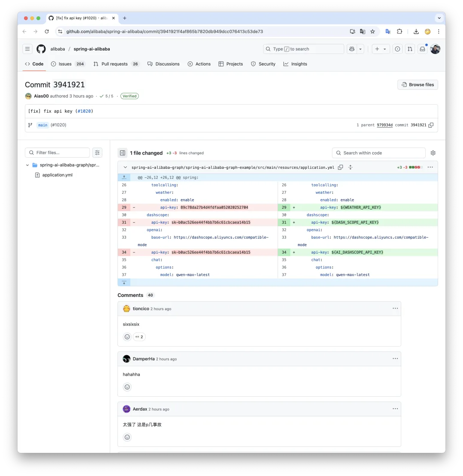
Task: Close the current browser tab
Action: pyautogui.click(x=114, y=18)
